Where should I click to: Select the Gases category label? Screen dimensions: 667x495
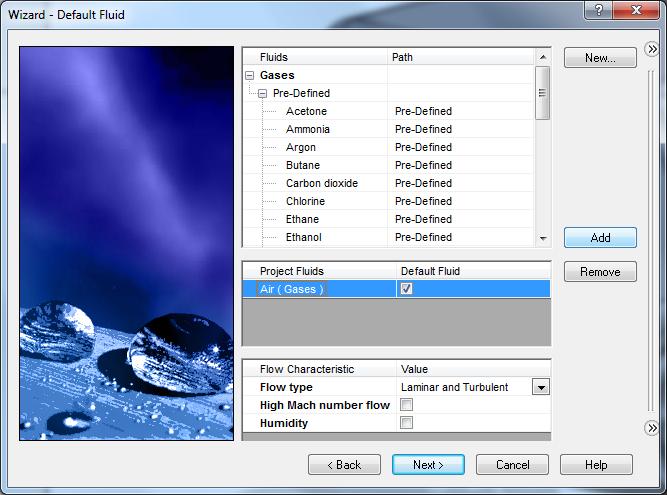pyautogui.click(x=277, y=75)
